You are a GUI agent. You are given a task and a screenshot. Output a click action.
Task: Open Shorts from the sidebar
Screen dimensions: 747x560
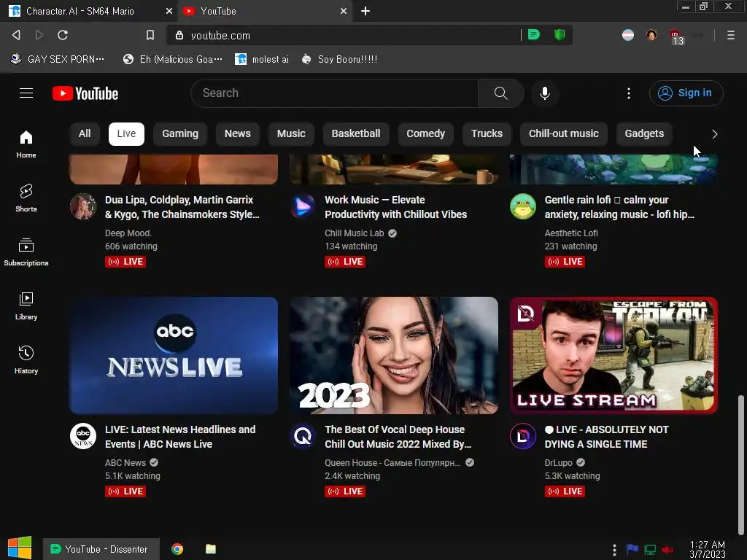click(26, 198)
